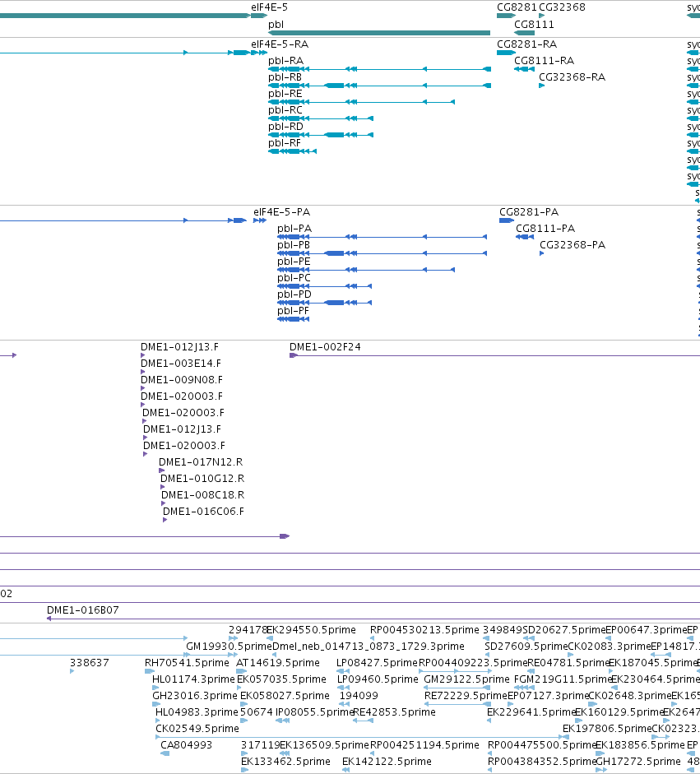Open EST CK02549.5prime
This screenshot has height=774, width=700.
pyautogui.click(x=197, y=728)
